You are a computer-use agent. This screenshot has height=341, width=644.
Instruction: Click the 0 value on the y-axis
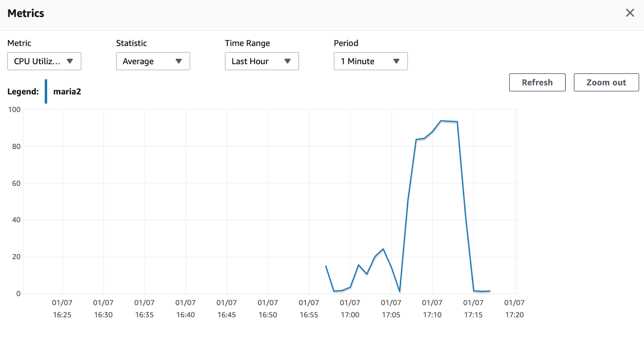18,293
